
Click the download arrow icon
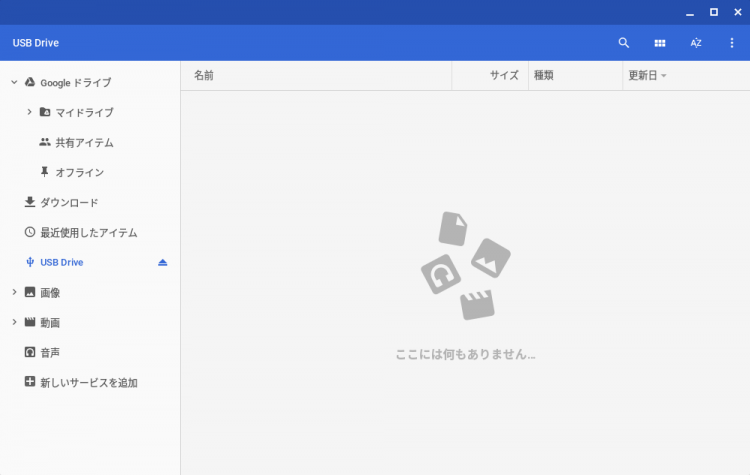click(30, 202)
